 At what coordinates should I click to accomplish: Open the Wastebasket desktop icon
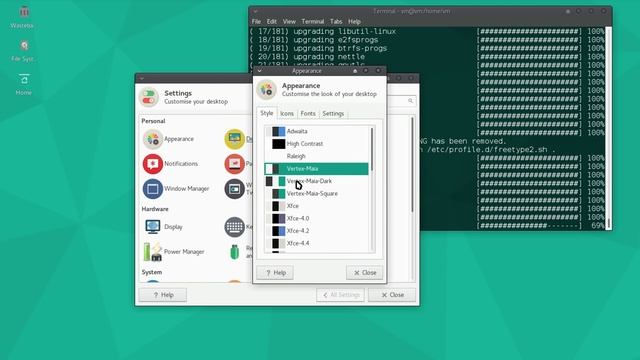click(x=24, y=12)
